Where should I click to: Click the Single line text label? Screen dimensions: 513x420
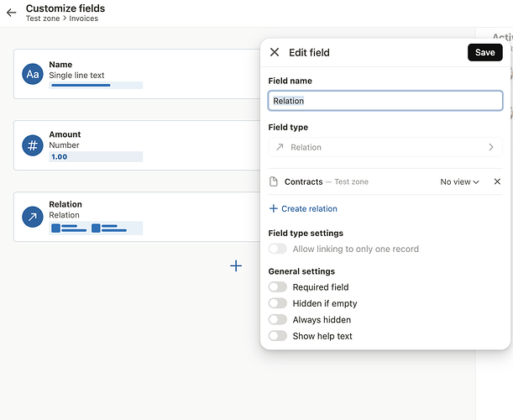click(x=76, y=76)
